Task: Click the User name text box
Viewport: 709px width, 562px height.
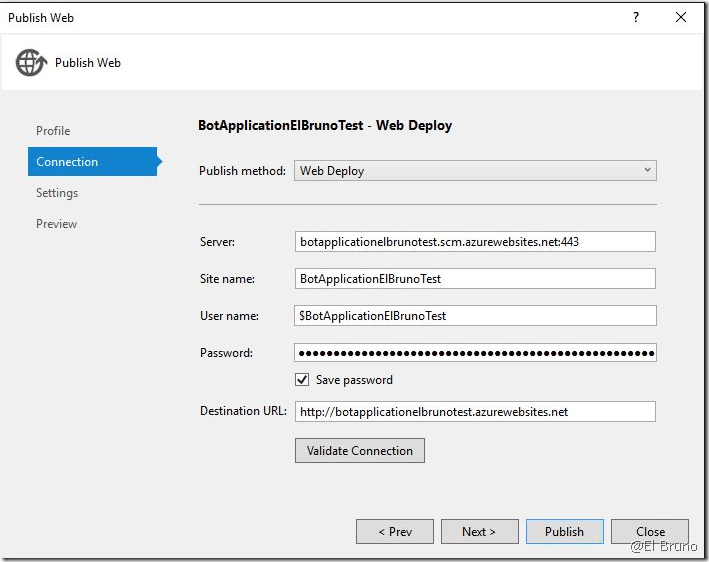Action: point(475,316)
